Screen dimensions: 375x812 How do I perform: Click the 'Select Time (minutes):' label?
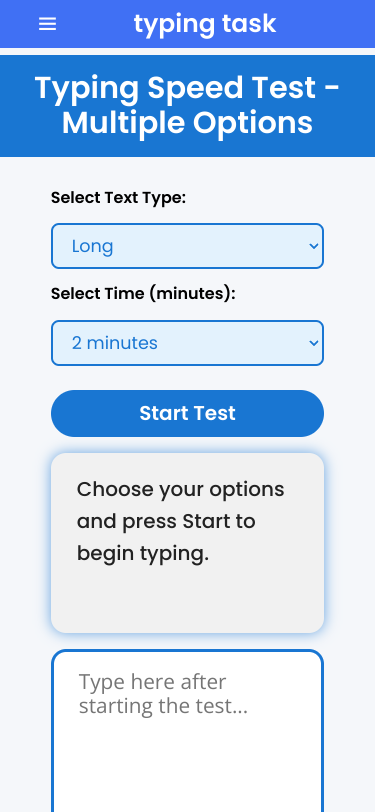pos(143,294)
